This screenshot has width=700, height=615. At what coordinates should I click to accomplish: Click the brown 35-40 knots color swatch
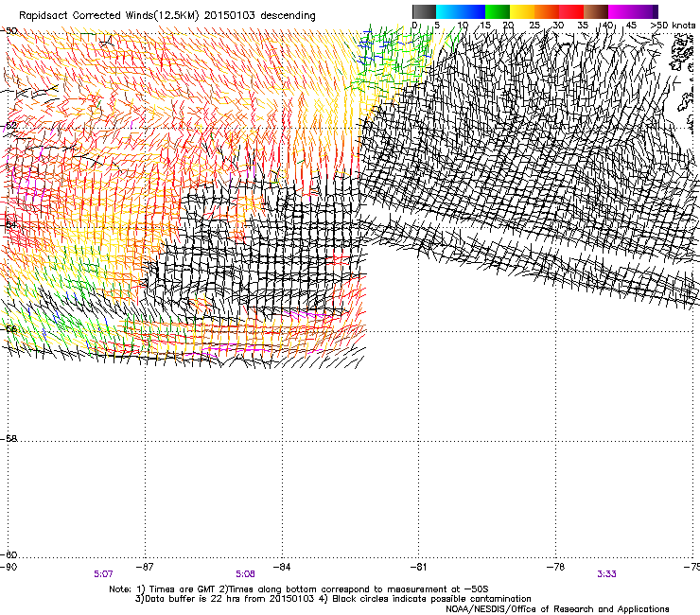(x=596, y=11)
